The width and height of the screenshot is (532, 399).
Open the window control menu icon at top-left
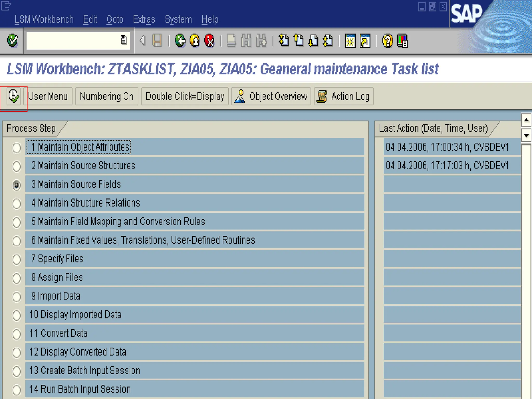click(6, 6)
